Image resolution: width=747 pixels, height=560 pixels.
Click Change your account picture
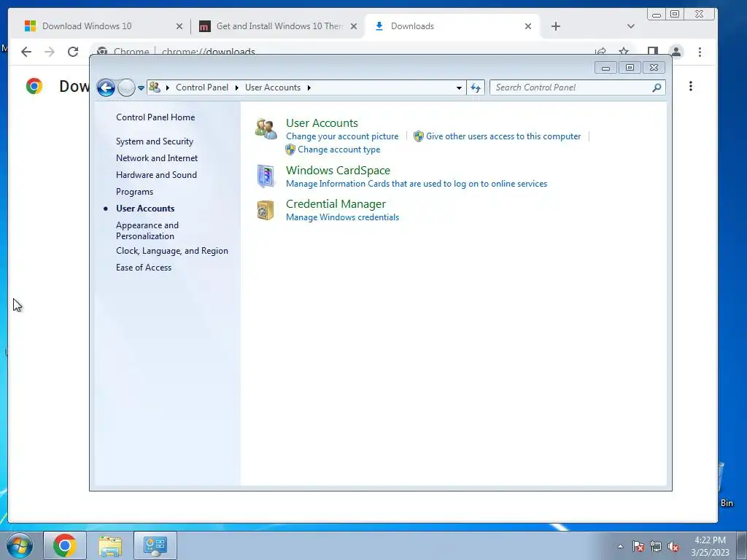tap(342, 136)
